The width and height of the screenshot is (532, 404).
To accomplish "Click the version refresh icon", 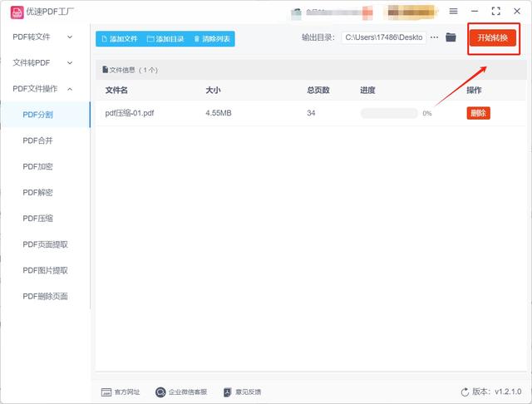I will (465, 392).
